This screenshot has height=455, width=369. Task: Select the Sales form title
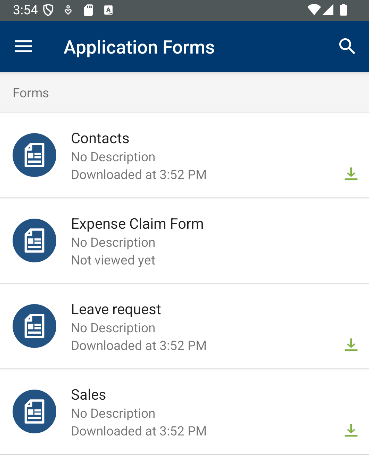click(x=88, y=395)
